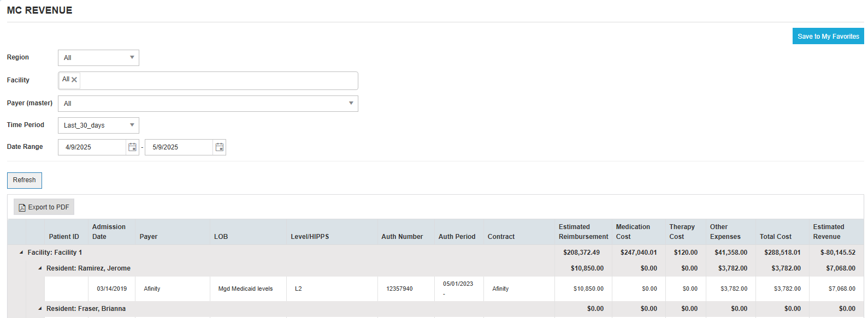868x318 pixels.
Task: Sort by Estimated Reimbursement column header
Action: [x=583, y=232]
